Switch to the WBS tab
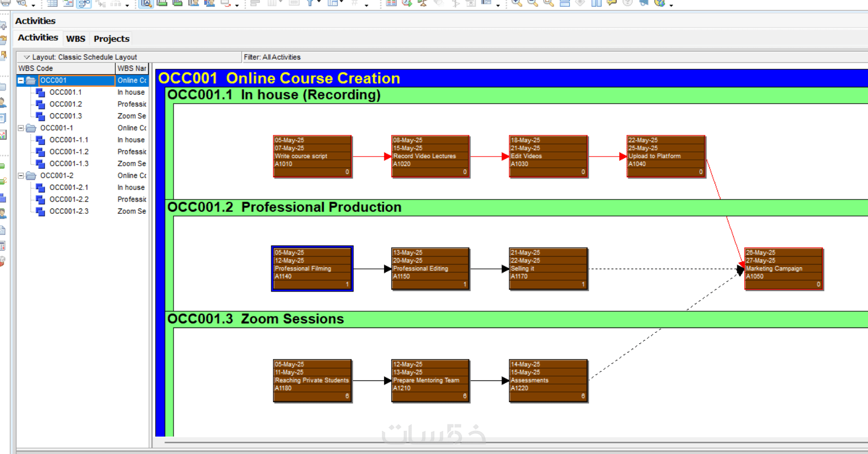The width and height of the screenshot is (868, 454). click(x=76, y=39)
